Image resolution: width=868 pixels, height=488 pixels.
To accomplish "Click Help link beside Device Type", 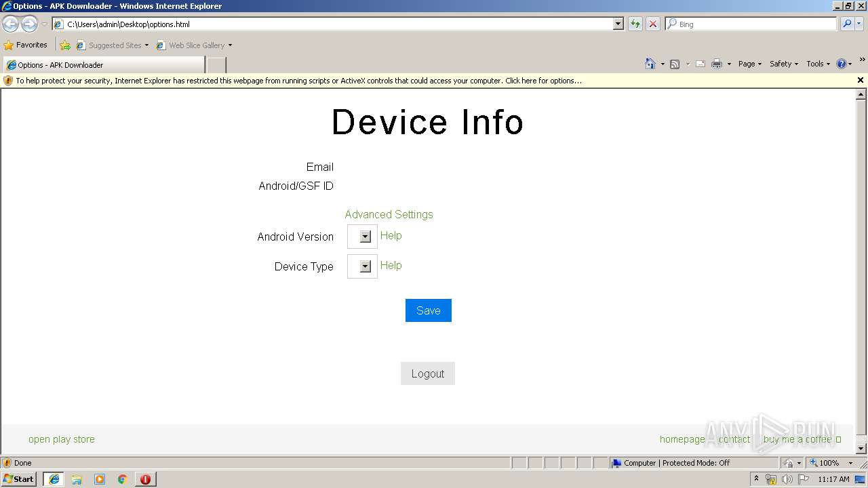I will 391,266.
